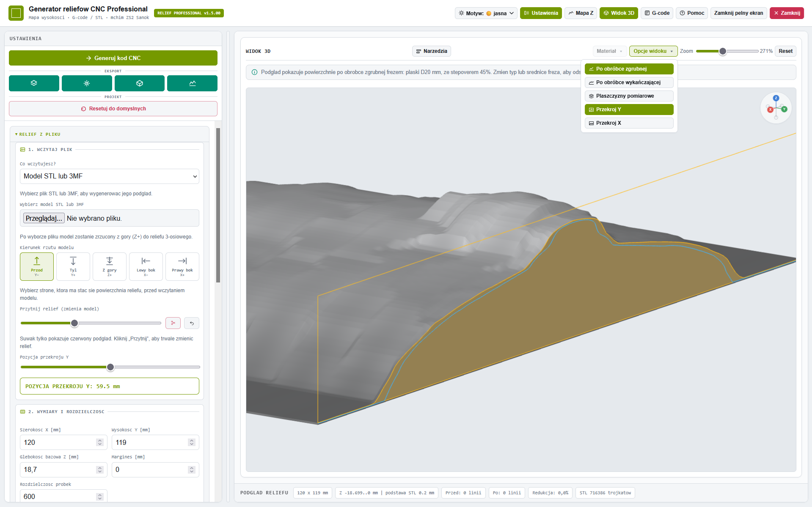Click the undo trim arrow icon
This screenshot has width=812, height=507.
point(192,323)
